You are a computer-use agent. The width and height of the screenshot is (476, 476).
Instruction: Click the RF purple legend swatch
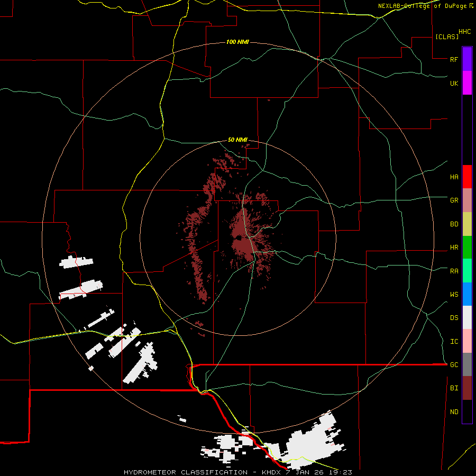pyautogui.click(x=467, y=59)
